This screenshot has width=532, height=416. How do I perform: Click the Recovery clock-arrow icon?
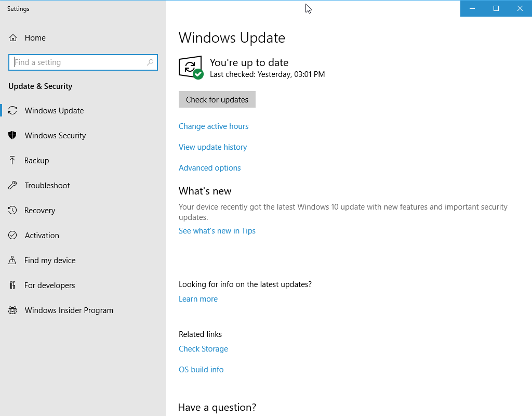(x=12, y=210)
